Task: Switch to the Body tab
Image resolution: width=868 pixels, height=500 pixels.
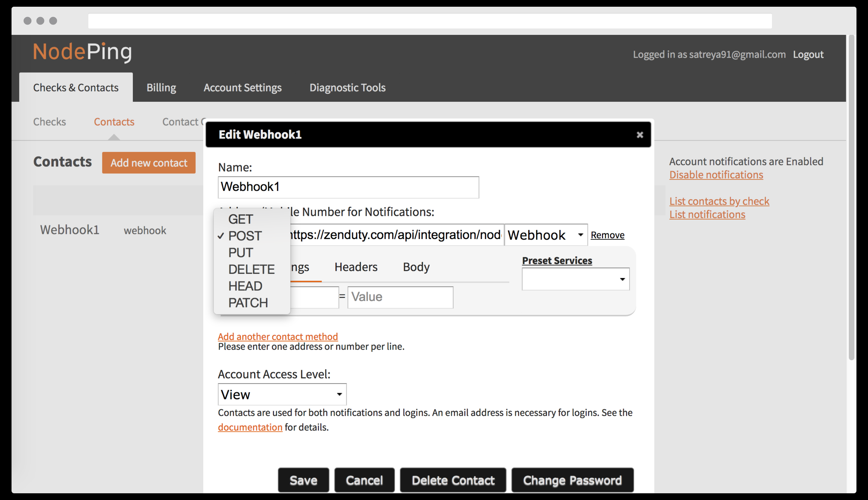Action: (416, 267)
